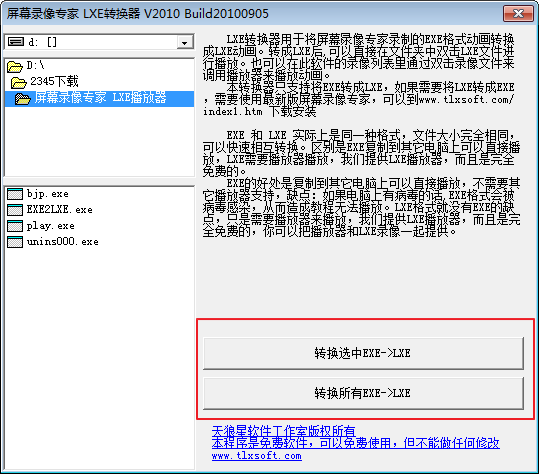
Task: Open the www.tlxsoft.com link
Action: (x=256, y=456)
